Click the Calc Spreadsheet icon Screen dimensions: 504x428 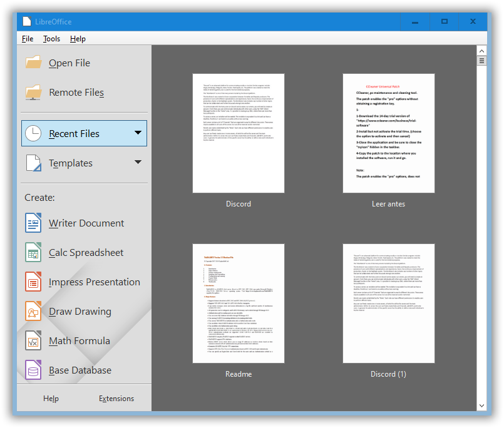[x=33, y=252]
